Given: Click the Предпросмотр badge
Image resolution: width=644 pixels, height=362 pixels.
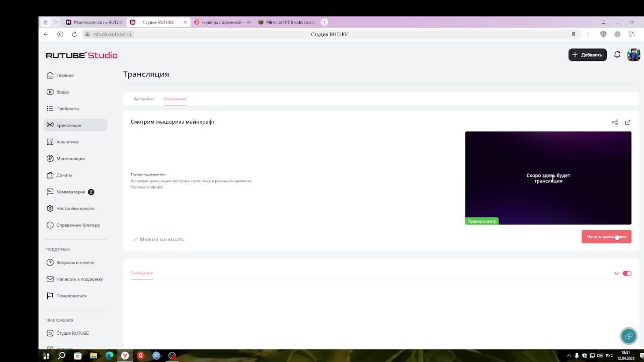Looking at the screenshot, I should tap(482, 221).
